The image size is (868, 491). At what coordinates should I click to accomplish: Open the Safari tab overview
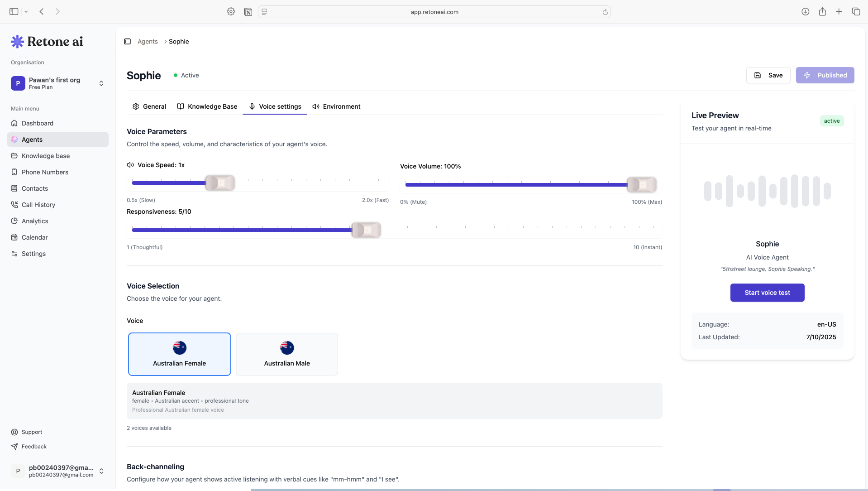[x=856, y=11]
